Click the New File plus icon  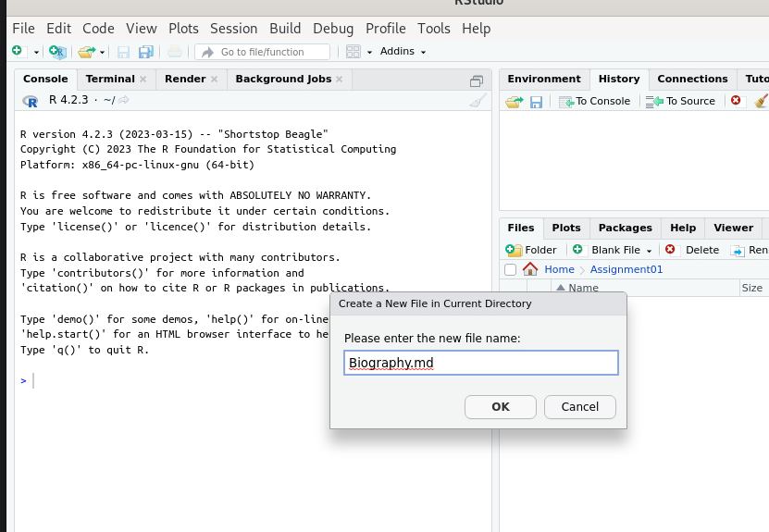coord(18,51)
